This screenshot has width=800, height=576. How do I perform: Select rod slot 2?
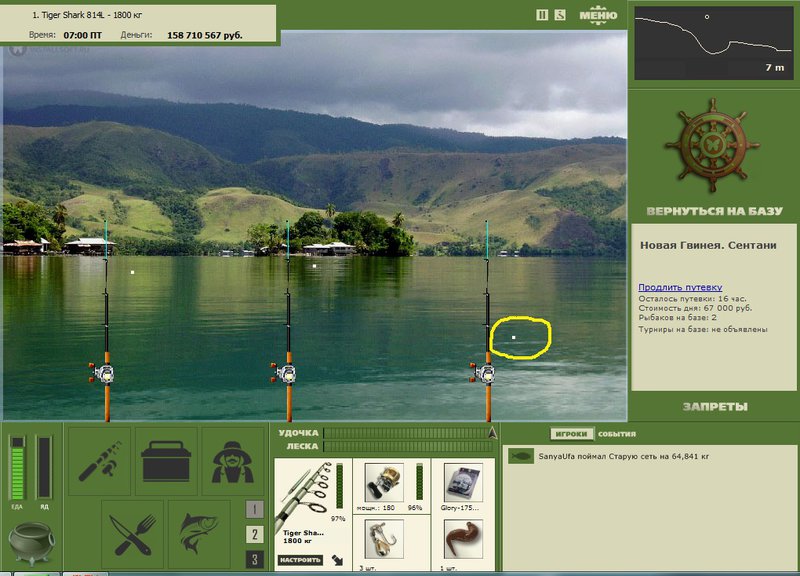point(255,534)
